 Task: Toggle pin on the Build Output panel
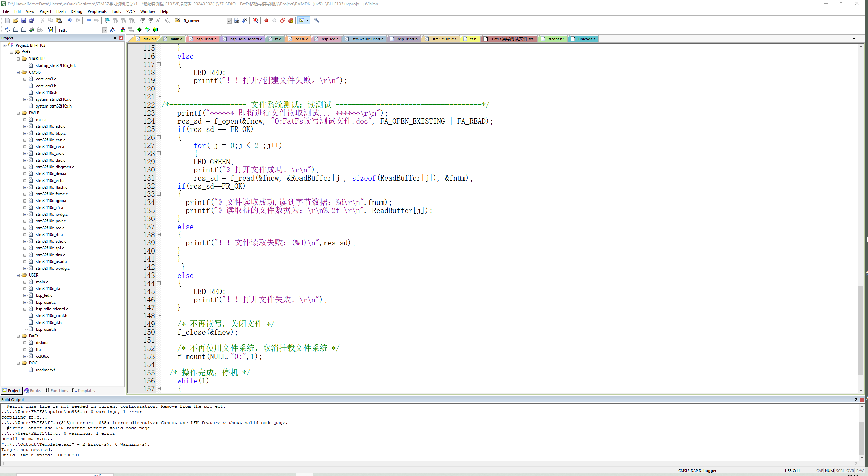tap(855, 399)
